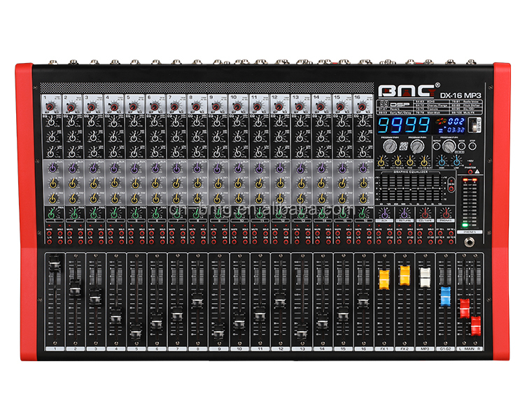525x420 pixels.
Task: Tap the USB port slot
Action: click(x=473, y=125)
